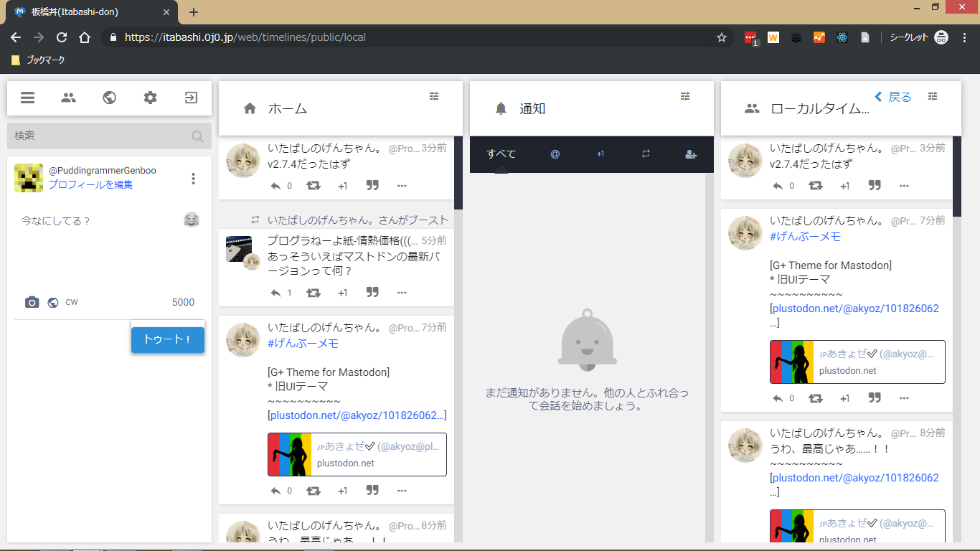Viewport: 980px width, 551px height.
Task: Expand the ホーム column settings
Action: (434, 96)
